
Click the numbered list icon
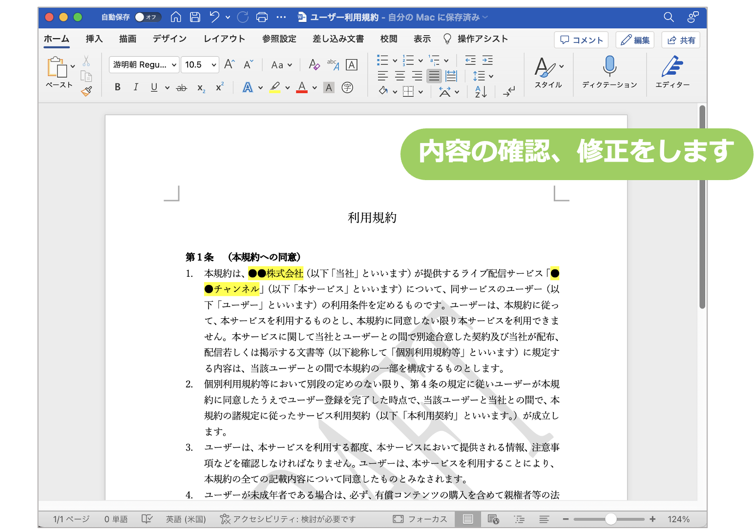coord(408,61)
